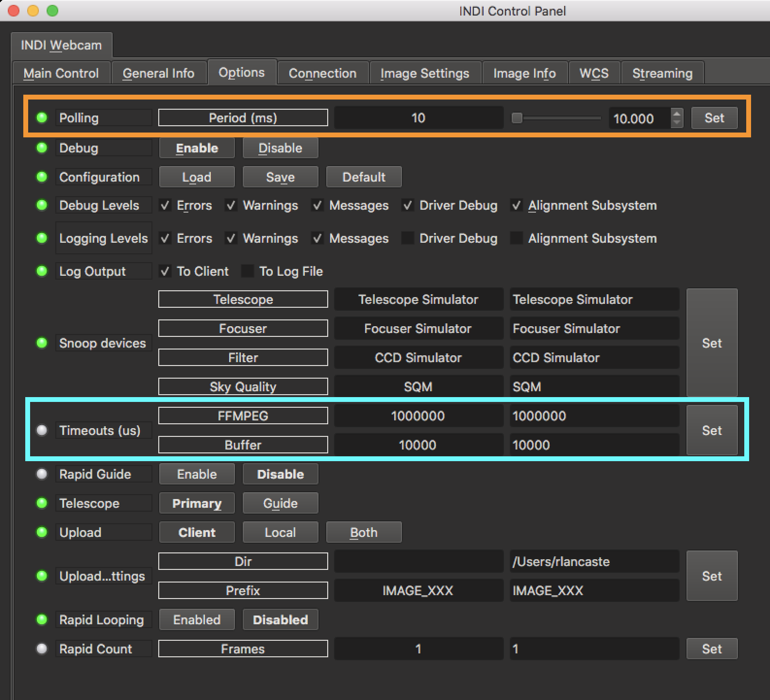
Task: Set the Snoop devices values
Action: [x=712, y=343]
